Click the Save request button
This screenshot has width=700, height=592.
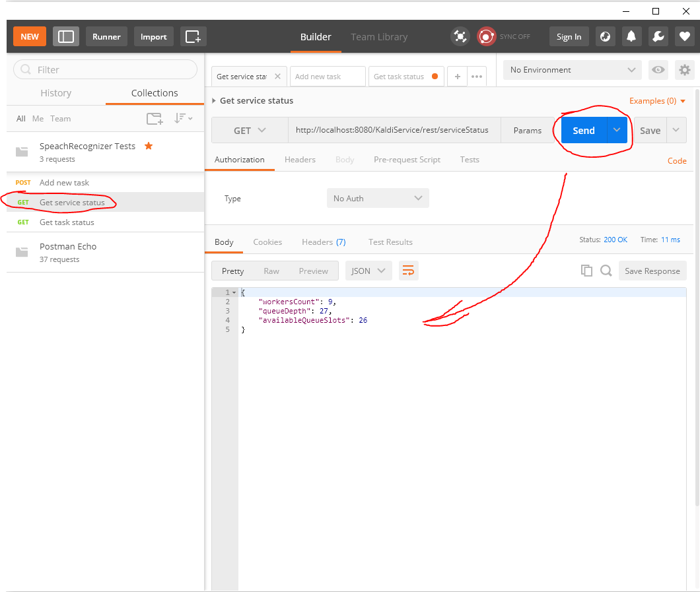click(x=650, y=130)
